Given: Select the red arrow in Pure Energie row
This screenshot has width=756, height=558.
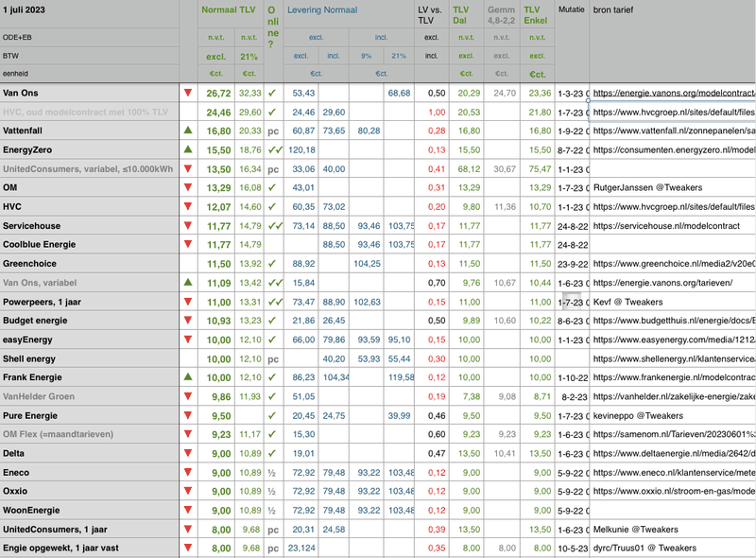Looking at the screenshot, I should pyautogui.click(x=188, y=415).
